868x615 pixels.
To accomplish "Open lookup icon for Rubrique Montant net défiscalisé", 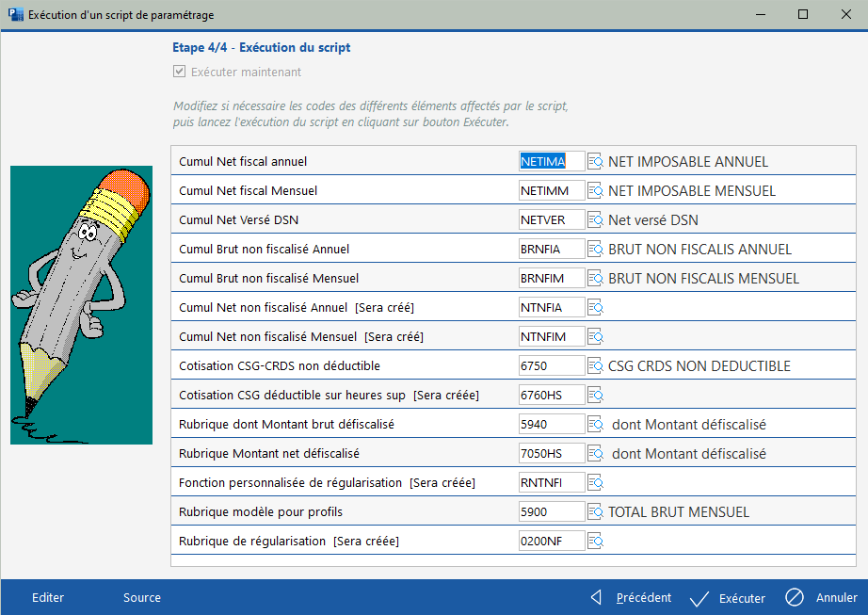I will [x=595, y=454].
